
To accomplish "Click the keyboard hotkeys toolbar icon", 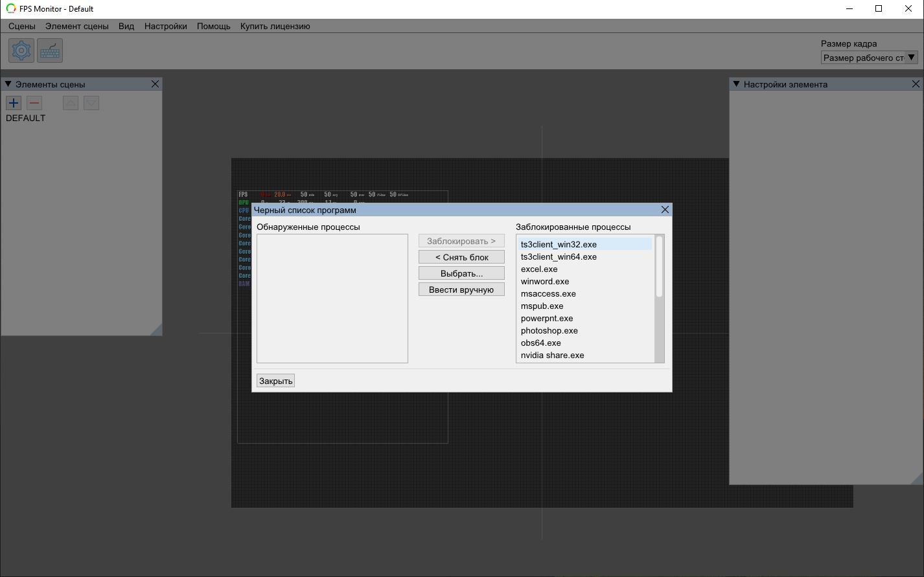I will tap(50, 51).
